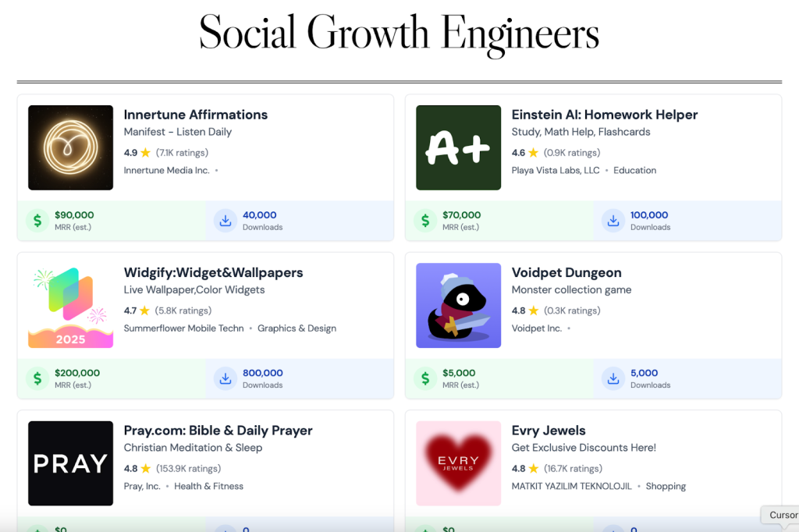Open the Evry Jewels heart icon
This screenshot has height=532, width=799.
tap(458, 463)
